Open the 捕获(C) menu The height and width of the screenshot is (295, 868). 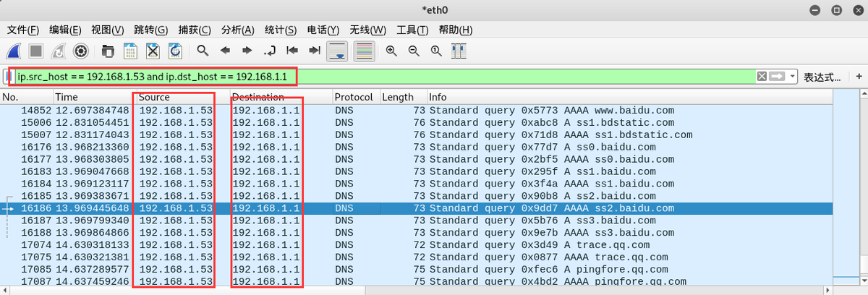194,30
